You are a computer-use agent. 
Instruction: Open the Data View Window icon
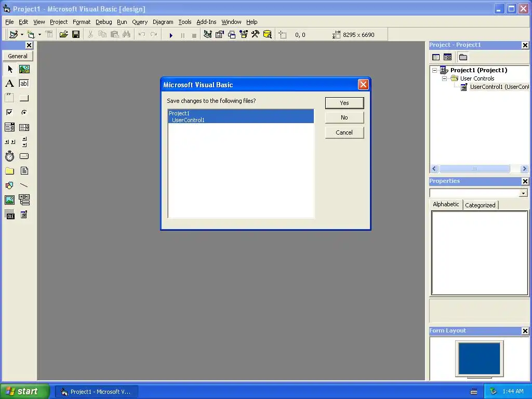pyautogui.click(x=268, y=34)
